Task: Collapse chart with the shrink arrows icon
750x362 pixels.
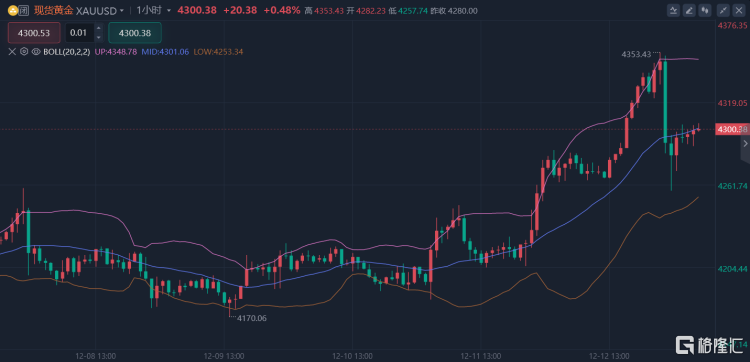Action: 724,10
